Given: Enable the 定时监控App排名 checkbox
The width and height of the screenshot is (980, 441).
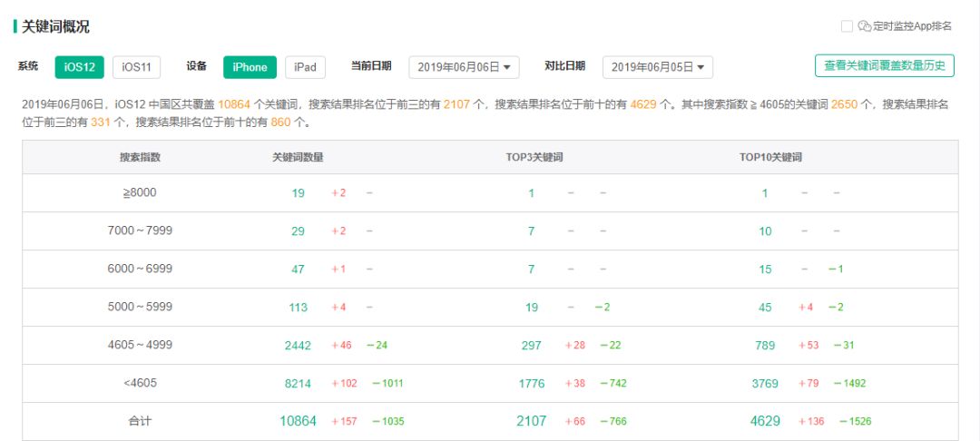Looking at the screenshot, I should pos(847,26).
